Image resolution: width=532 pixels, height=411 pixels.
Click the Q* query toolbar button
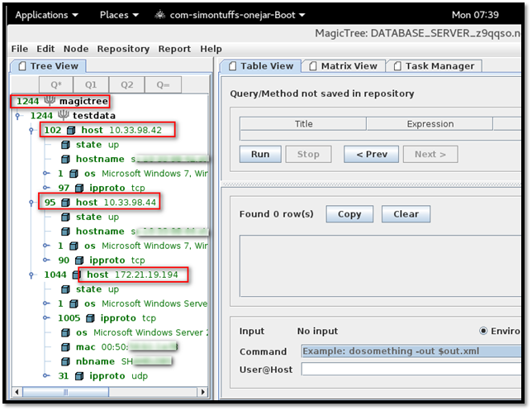(55, 84)
